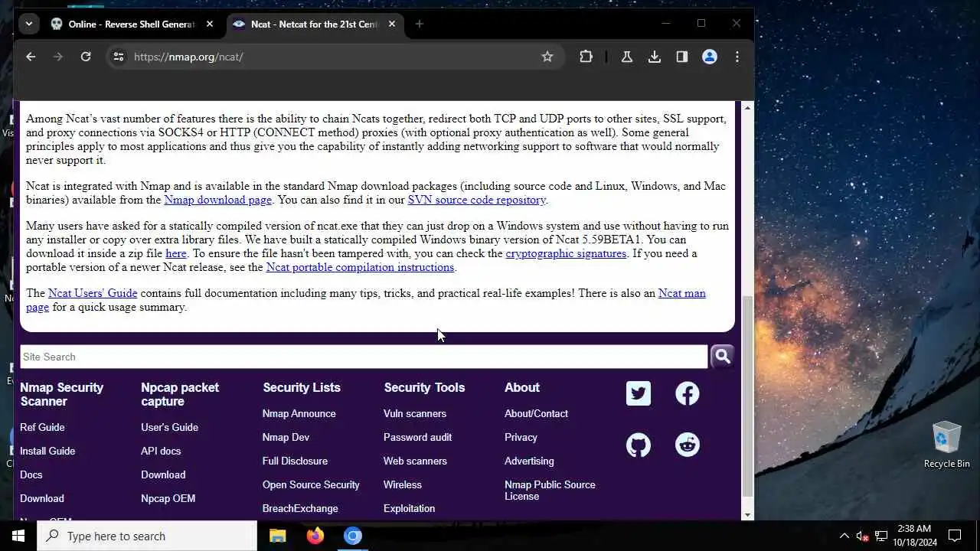This screenshot has width=980, height=551.
Task: Open Ref Guide footer link
Action: (42, 427)
